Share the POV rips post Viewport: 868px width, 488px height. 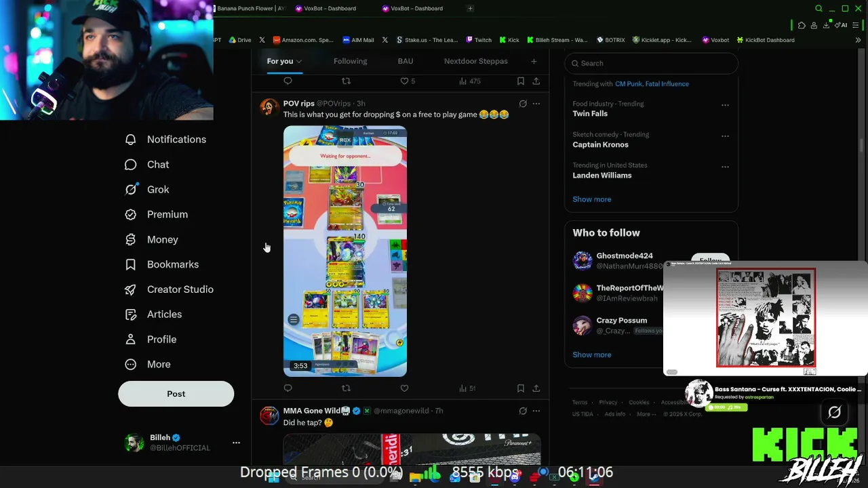[536, 388]
